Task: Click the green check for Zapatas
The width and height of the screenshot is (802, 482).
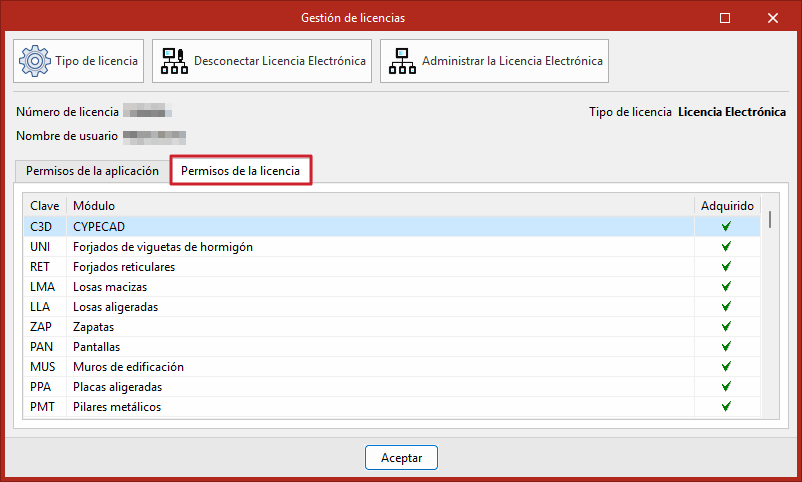Action: pos(726,326)
